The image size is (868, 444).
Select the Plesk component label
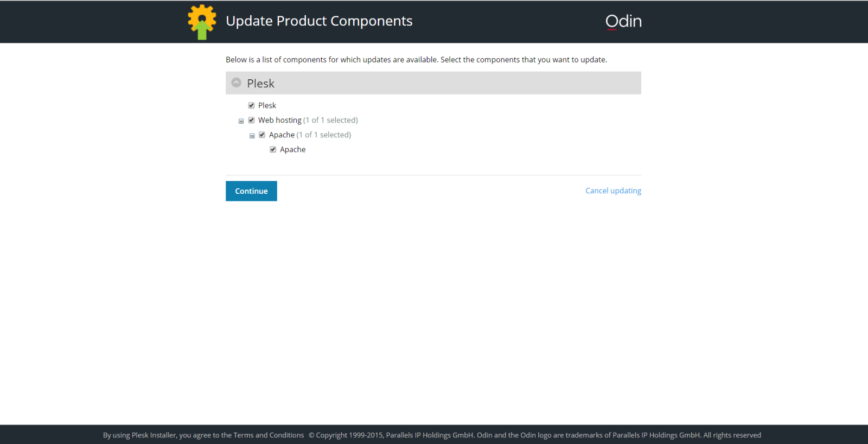[x=267, y=105]
